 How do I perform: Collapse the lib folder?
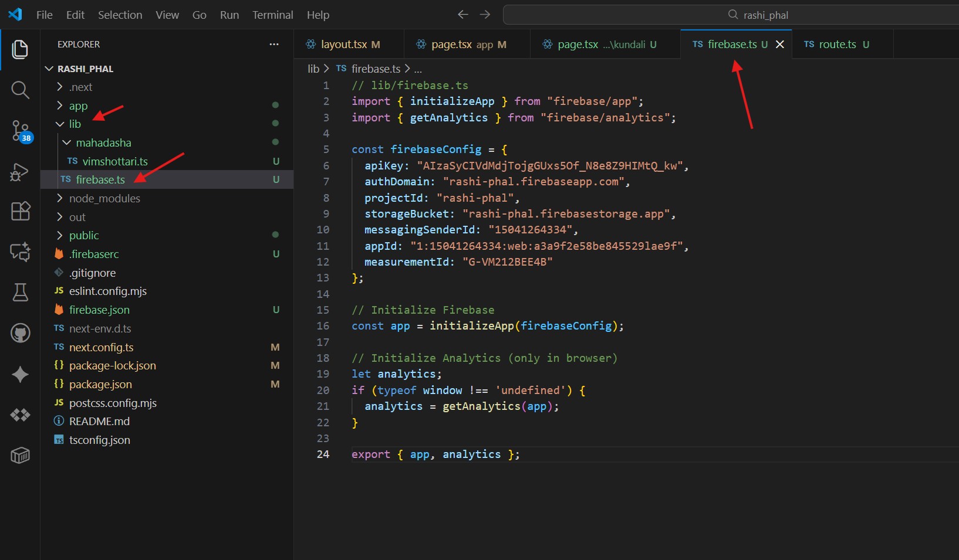coord(75,124)
